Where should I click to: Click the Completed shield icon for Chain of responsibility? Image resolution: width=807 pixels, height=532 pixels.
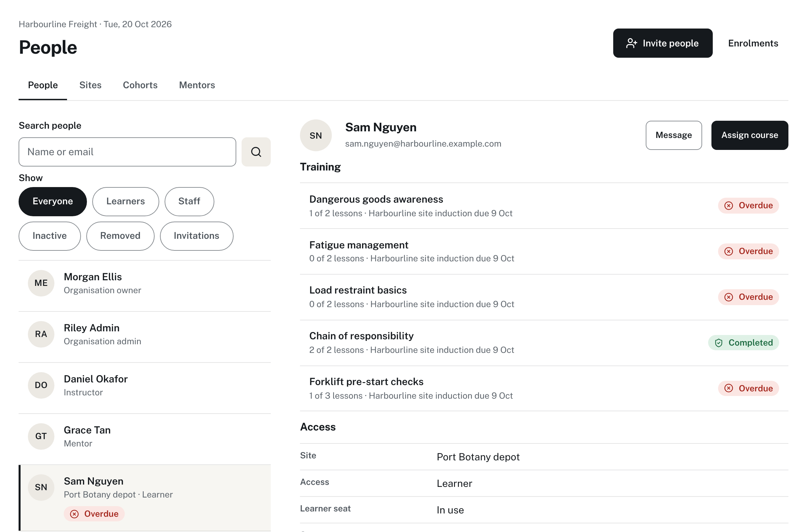[x=718, y=343]
